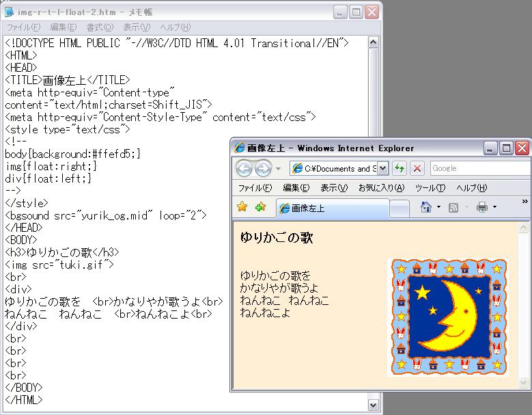Open the recent pages dropdown arrow beside Forward

tap(278, 169)
